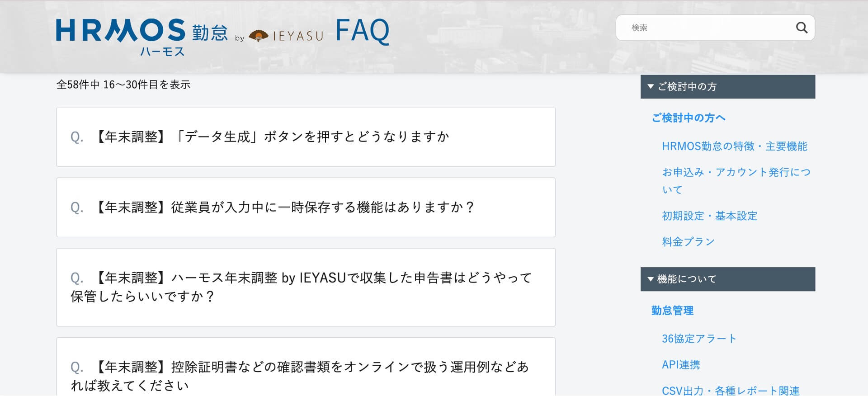Screen dimensions: 868x396
Task: Select the 勤怠管理 category link
Action: [x=672, y=311]
